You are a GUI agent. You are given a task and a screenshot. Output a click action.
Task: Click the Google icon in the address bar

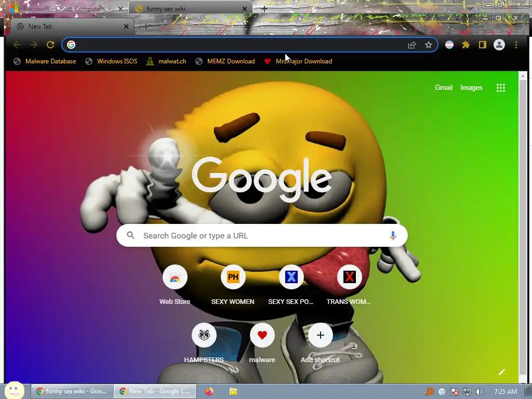click(71, 45)
